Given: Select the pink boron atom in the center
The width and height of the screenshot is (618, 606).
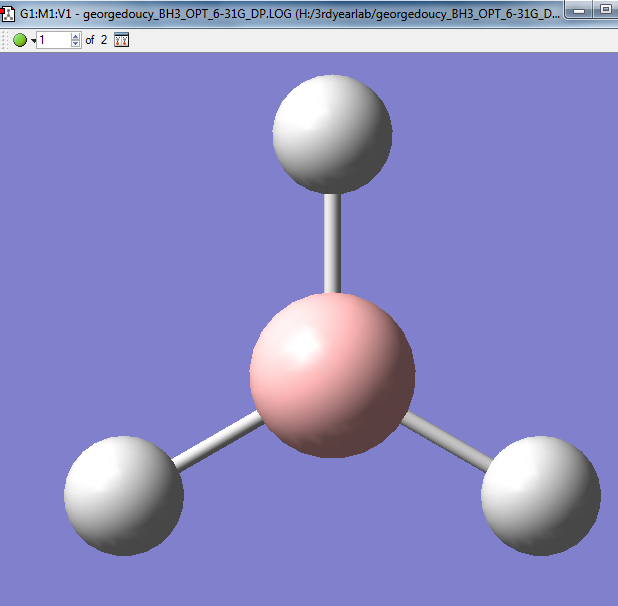Looking at the screenshot, I should (x=332, y=375).
